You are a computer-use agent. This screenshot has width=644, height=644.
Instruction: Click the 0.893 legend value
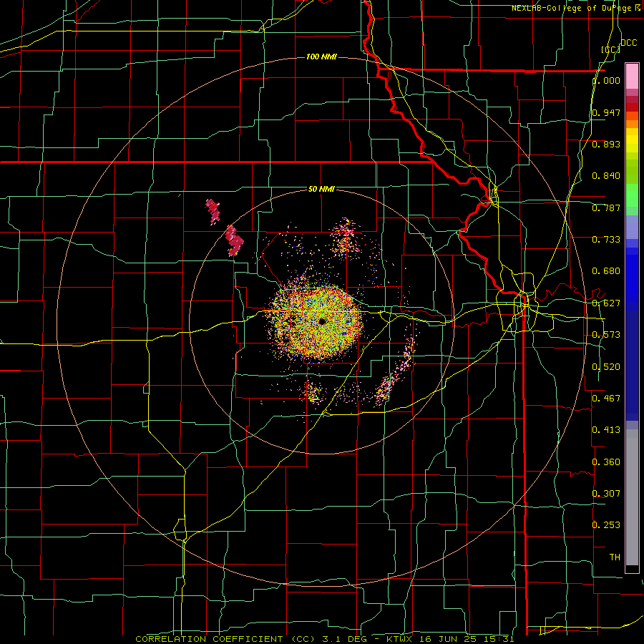point(606,144)
